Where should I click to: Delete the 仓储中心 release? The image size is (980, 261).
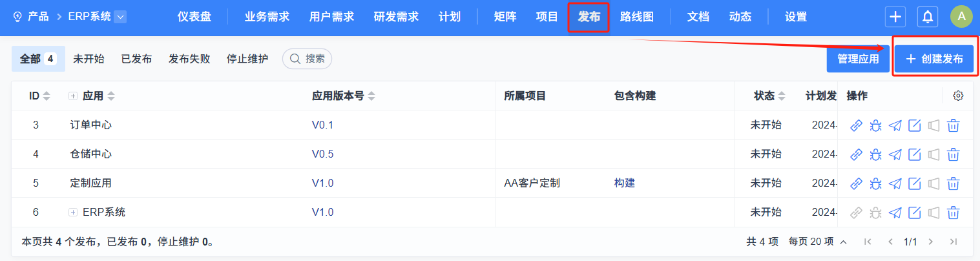953,154
